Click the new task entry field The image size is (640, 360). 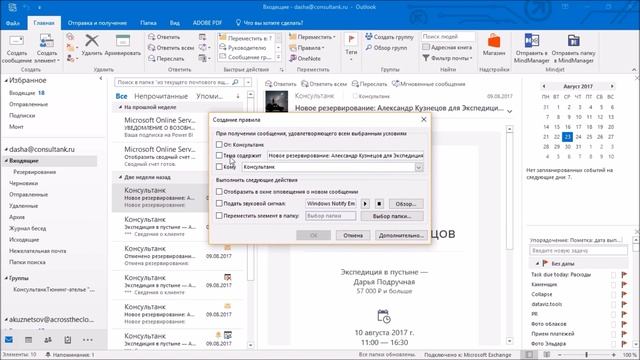click(578, 251)
